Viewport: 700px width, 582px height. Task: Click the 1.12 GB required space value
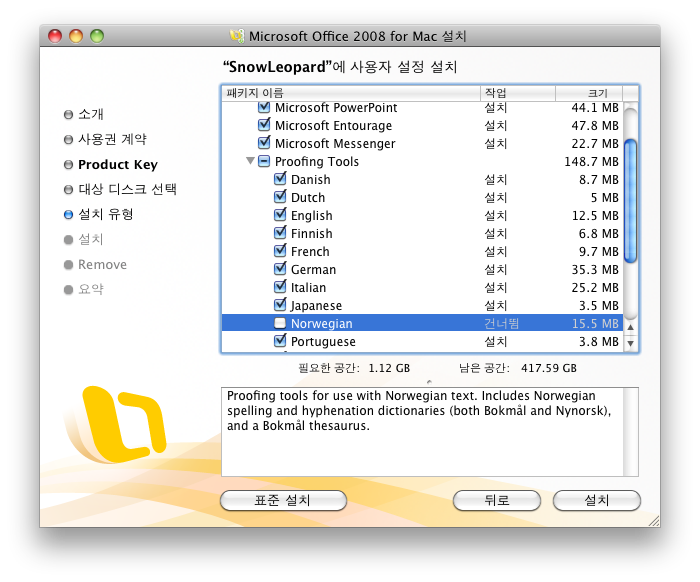pos(389,368)
